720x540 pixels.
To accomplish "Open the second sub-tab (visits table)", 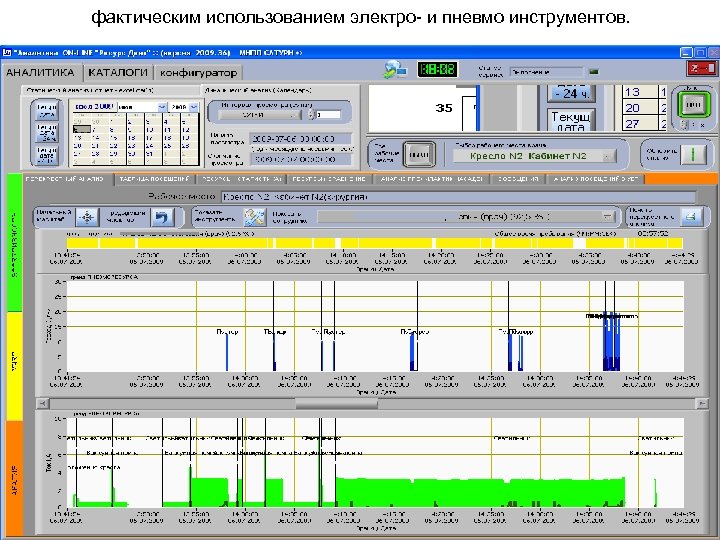I will click(154, 179).
